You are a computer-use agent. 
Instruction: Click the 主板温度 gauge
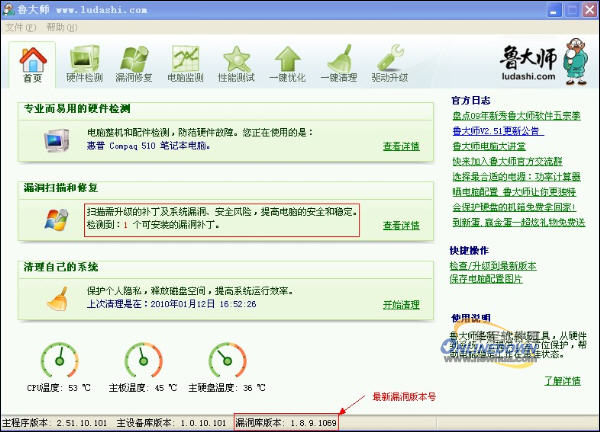[x=143, y=360]
